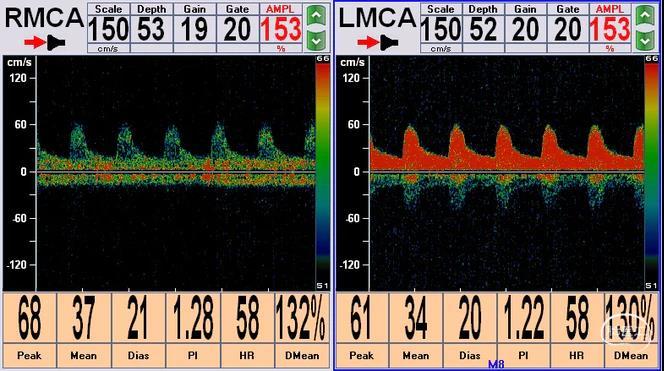The height and width of the screenshot is (371, 664).
Task: Click the green up arrow in LMCA panel
Action: 645,17
